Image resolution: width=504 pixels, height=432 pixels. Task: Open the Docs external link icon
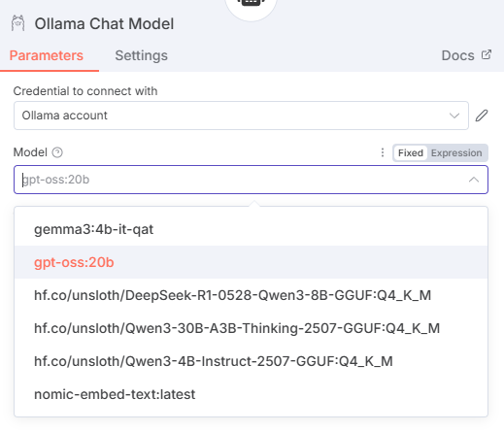coord(487,54)
